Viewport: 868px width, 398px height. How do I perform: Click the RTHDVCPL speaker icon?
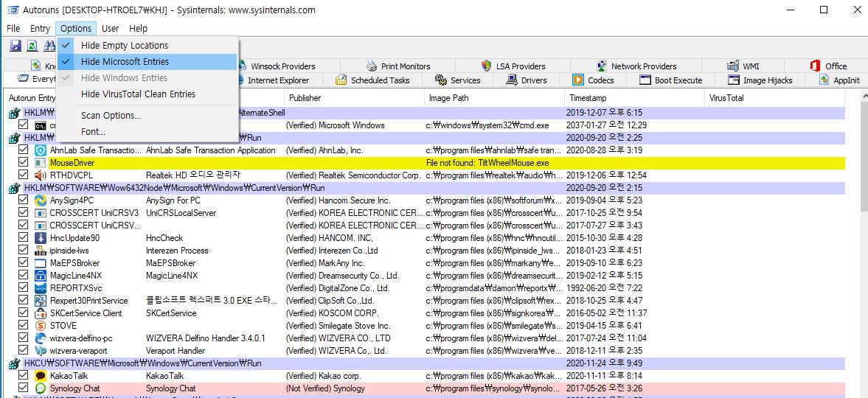click(x=41, y=175)
